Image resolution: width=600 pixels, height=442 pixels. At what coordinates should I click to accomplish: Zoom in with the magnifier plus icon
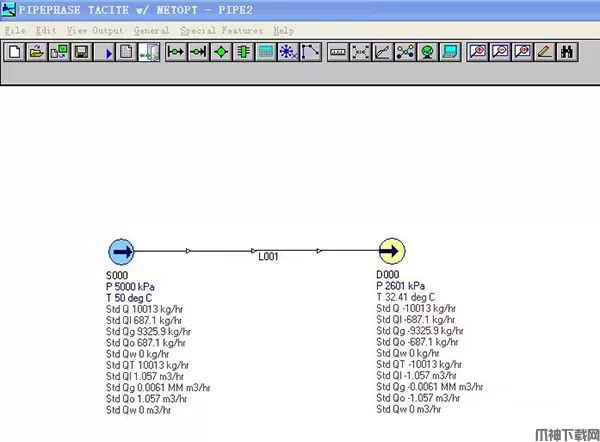[477, 52]
